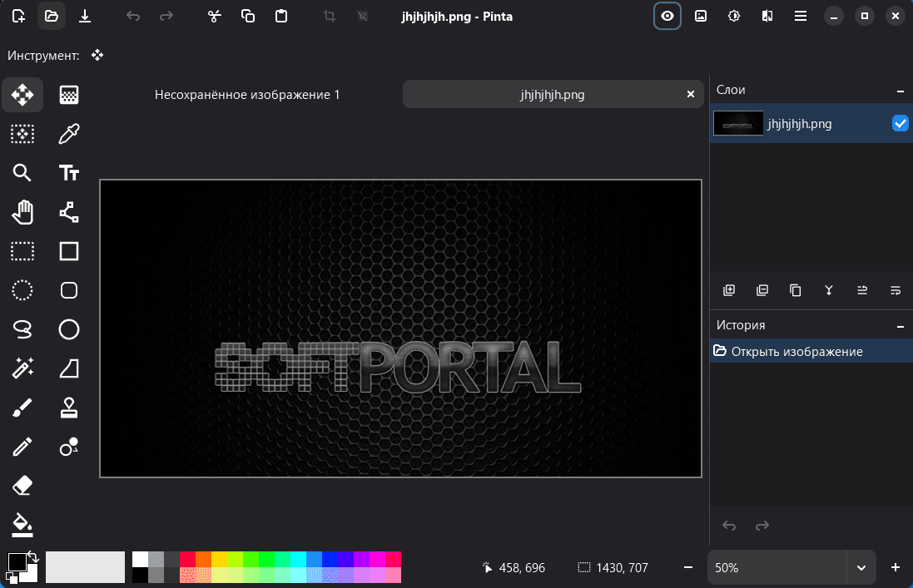913x588 pixels.
Task: Switch to Несохранённое изображение 1 tab
Action: [247, 94]
